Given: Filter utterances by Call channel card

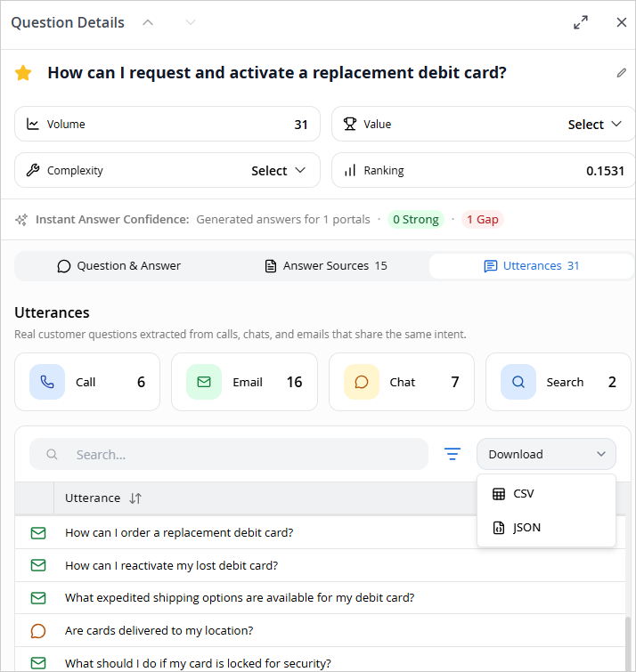Looking at the screenshot, I should pyautogui.click(x=87, y=382).
